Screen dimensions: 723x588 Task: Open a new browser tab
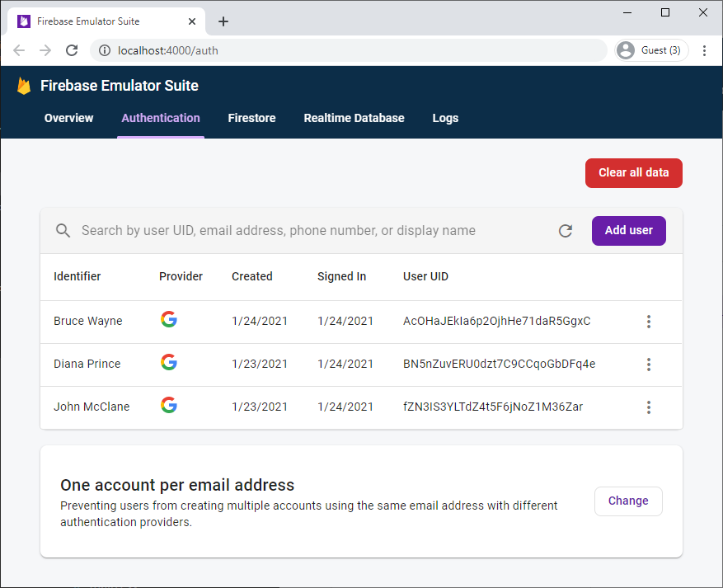[223, 21]
